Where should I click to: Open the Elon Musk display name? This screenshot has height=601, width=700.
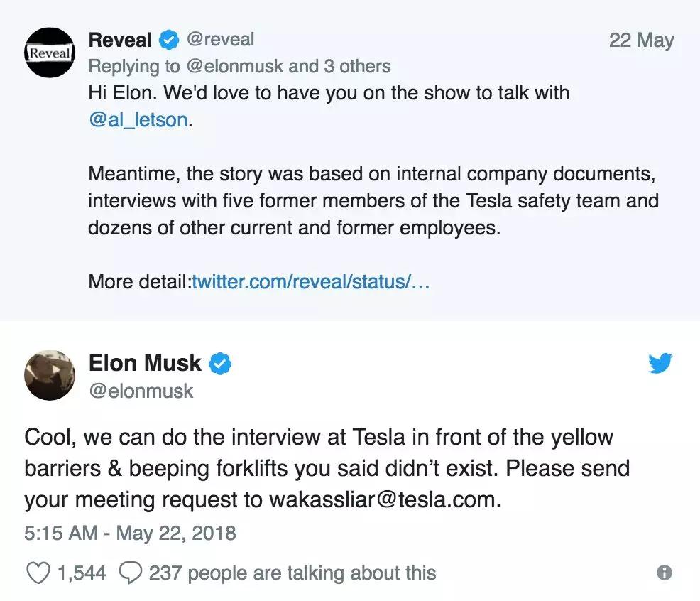(x=145, y=364)
